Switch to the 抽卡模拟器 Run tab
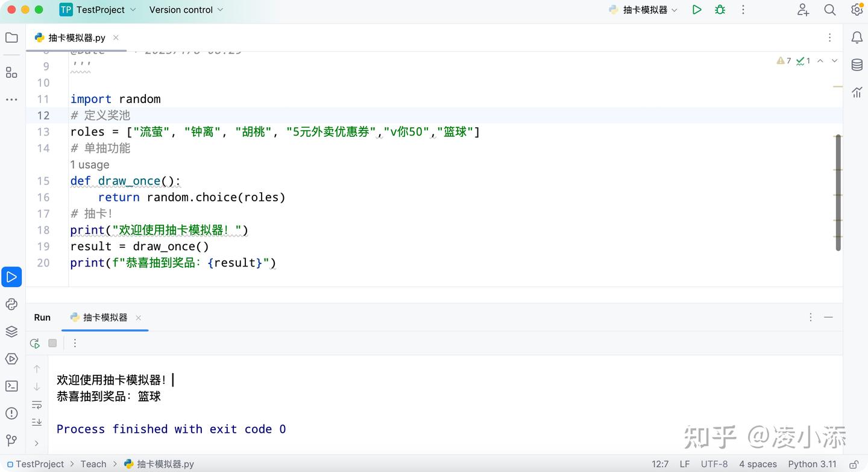Image resolution: width=868 pixels, height=472 pixels. 105,317
